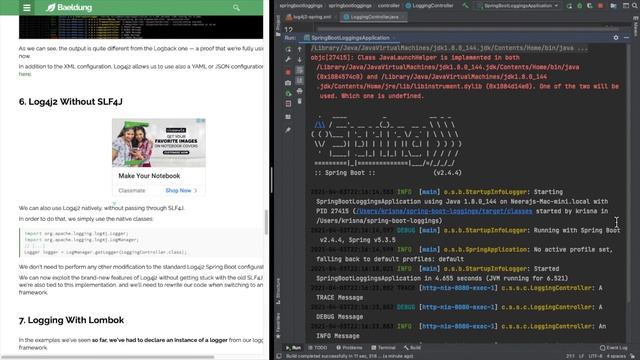Open Baeldung site search magnifier
Screen dimensions: 640x360
(x=236, y=7)
